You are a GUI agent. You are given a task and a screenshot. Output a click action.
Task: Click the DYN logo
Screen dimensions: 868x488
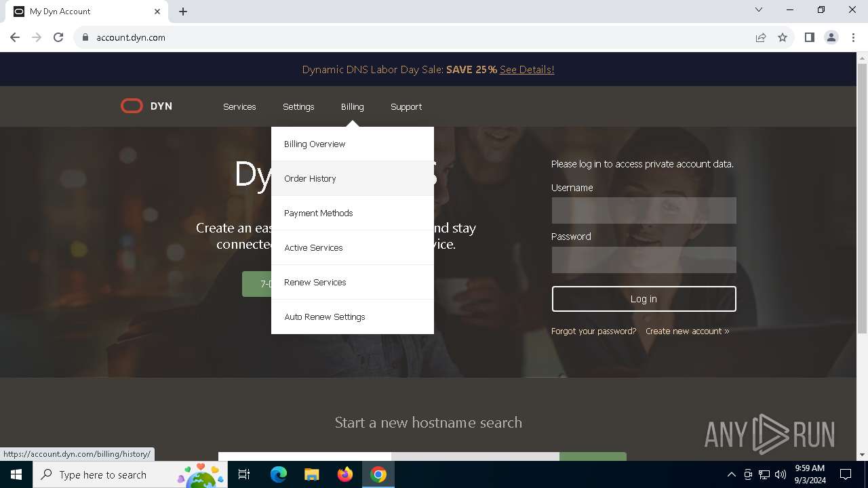tap(146, 106)
